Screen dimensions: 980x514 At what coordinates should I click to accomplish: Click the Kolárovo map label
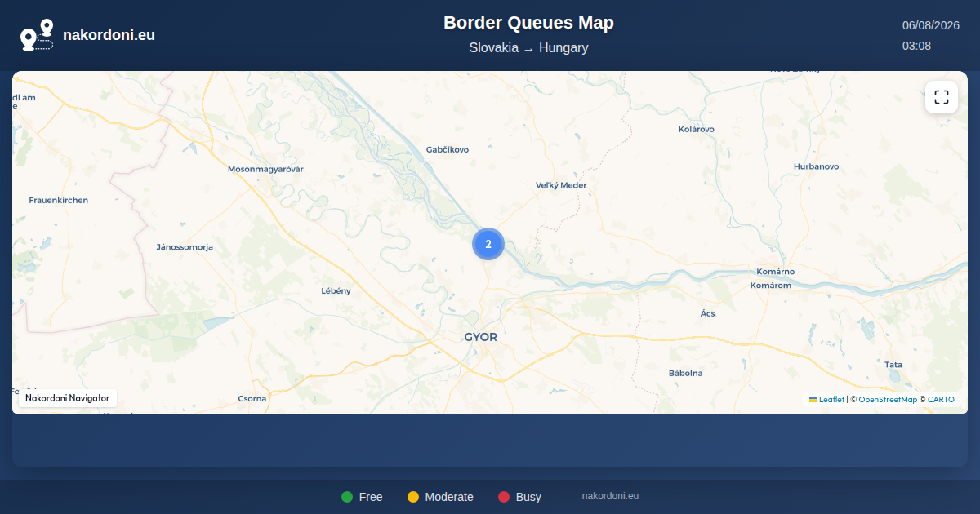tap(697, 129)
